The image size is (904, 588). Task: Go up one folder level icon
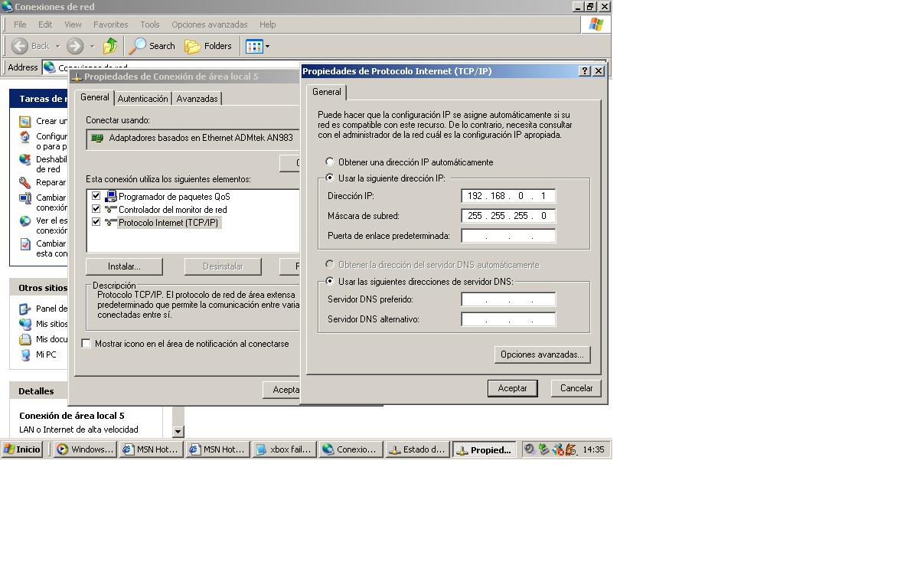(110, 45)
